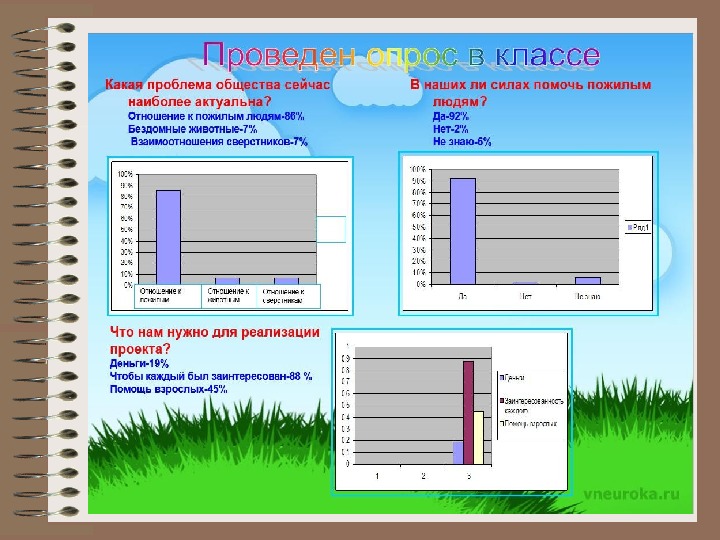The height and width of the screenshot is (540, 720).
Task: Click the answer "Да-92%"
Action: (450, 116)
